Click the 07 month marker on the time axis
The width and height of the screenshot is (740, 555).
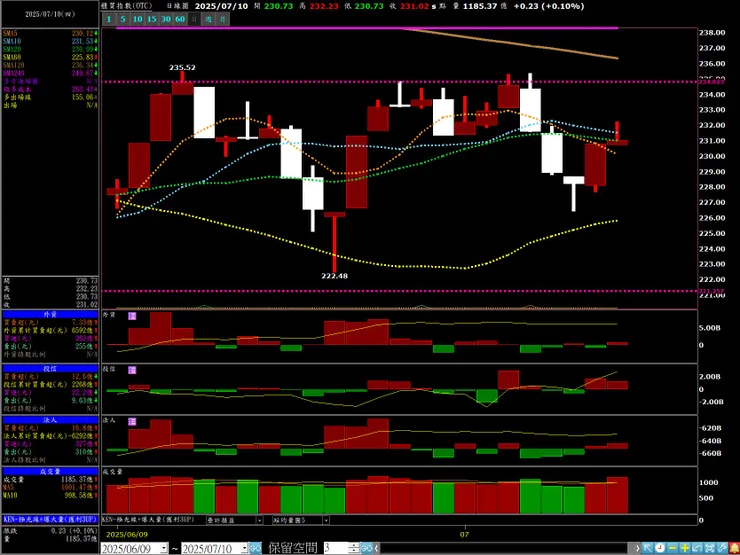click(x=465, y=535)
